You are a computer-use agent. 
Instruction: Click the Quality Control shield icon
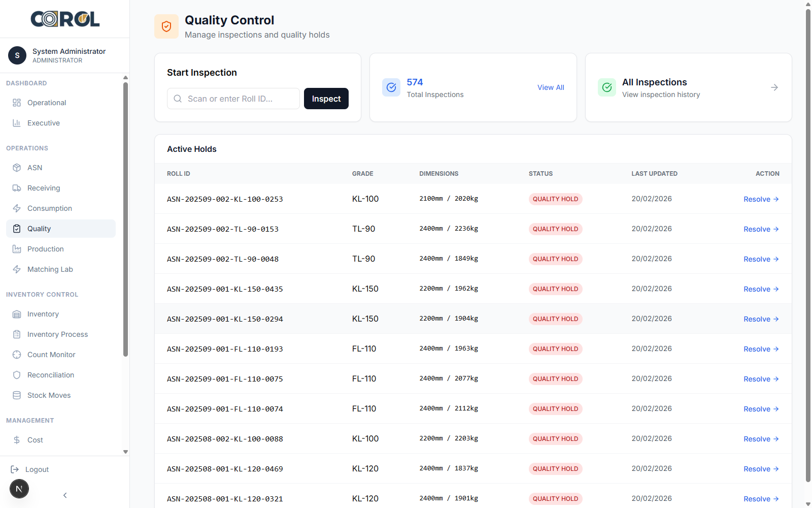coord(166,26)
